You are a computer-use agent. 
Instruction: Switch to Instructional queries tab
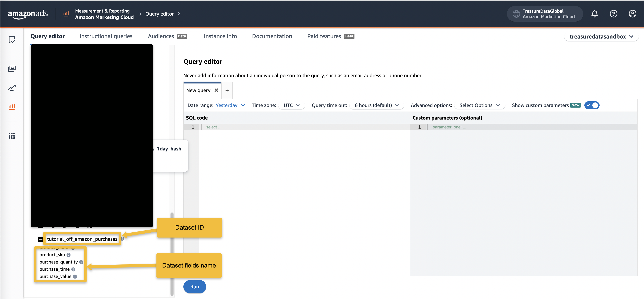tap(106, 36)
